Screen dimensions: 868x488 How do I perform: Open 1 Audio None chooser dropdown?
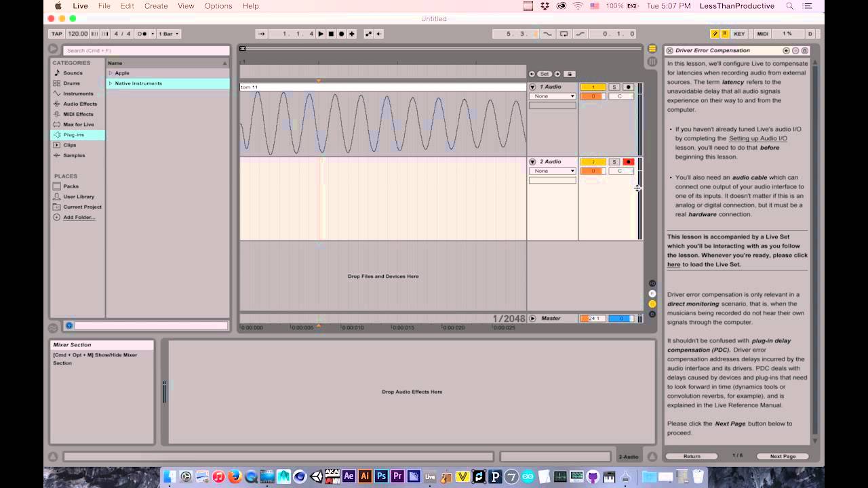tap(552, 96)
